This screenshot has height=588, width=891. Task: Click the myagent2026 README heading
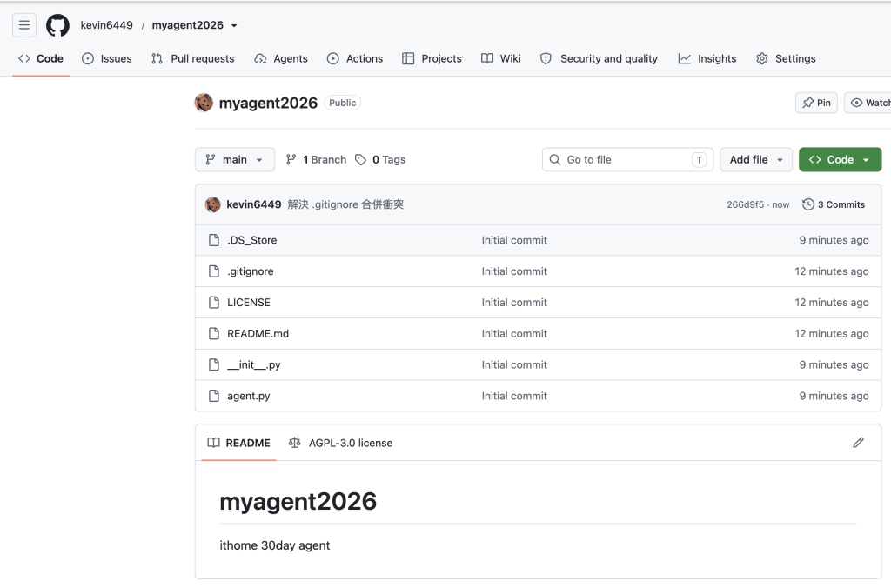click(298, 502)
